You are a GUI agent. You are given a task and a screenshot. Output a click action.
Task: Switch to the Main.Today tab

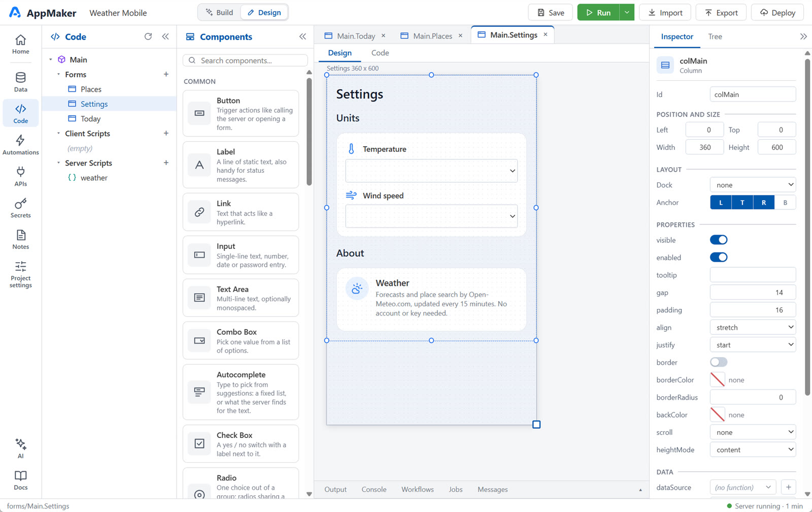(x=356, y=36)
